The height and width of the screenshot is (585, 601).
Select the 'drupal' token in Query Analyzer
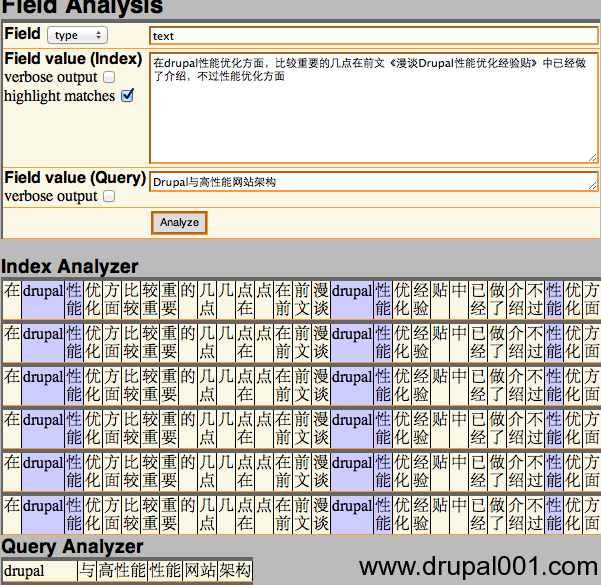pos(39,571)
